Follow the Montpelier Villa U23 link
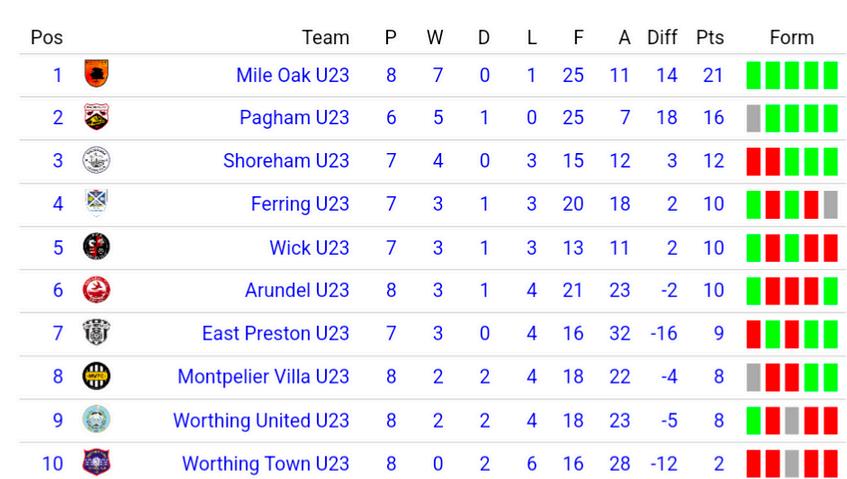Image resolution: width=847 pixels, height=479 pixels. (264, 376)
